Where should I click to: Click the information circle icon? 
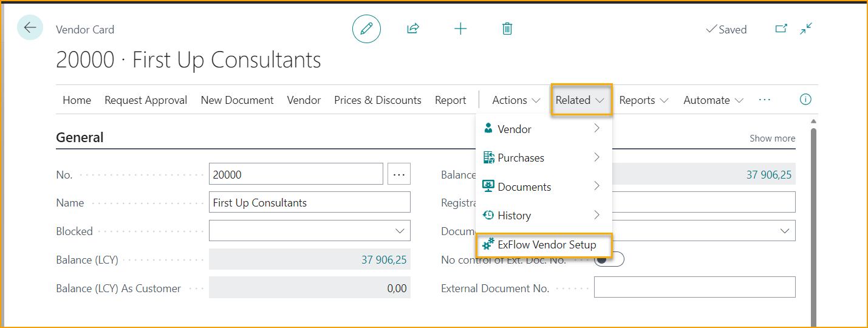click(805, 100)
